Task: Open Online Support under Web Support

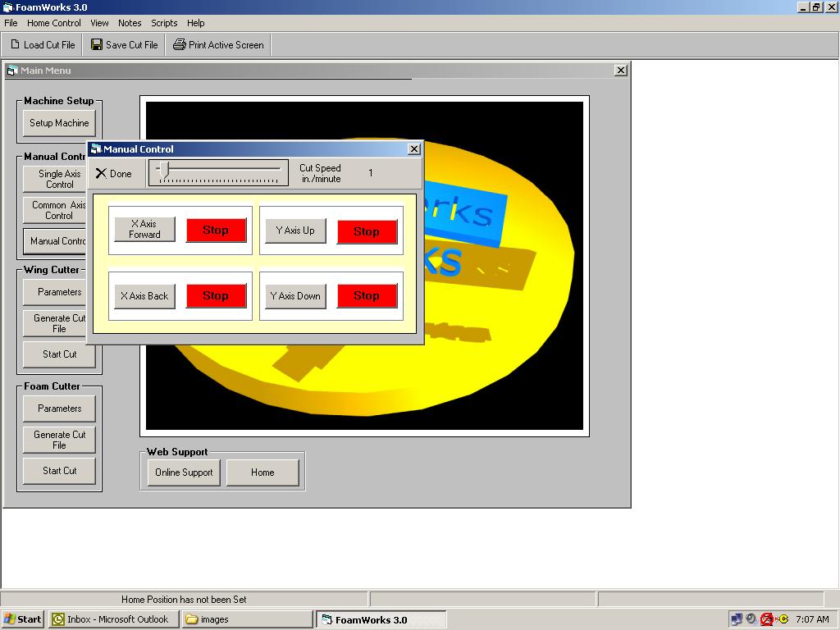Action: pyautogui.click(x=183, y=472)
